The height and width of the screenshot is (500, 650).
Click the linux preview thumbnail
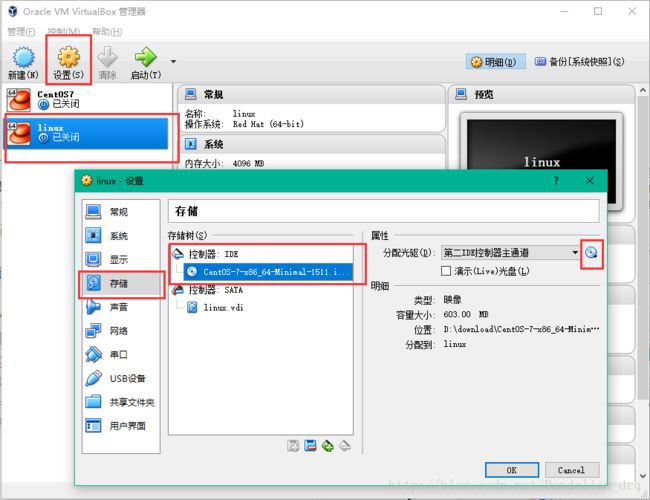[541, 162]
